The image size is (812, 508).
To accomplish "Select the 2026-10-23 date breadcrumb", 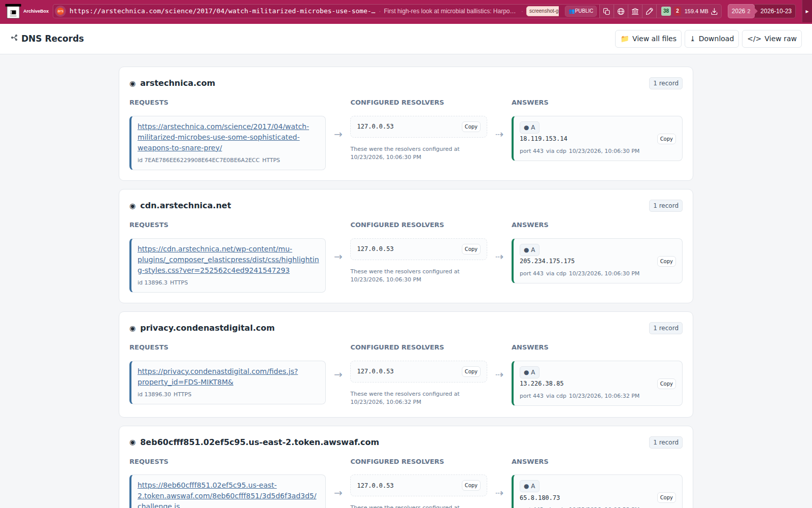I will (x=775, y=11).
